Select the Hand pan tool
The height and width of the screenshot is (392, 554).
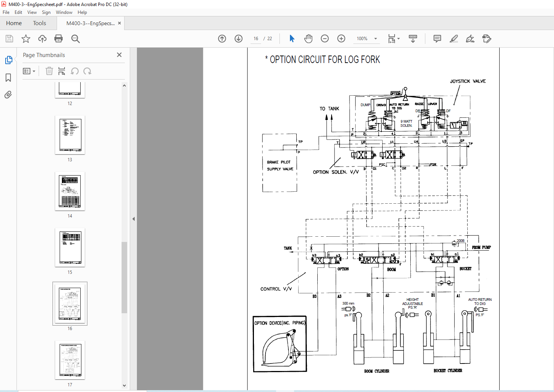308,39
